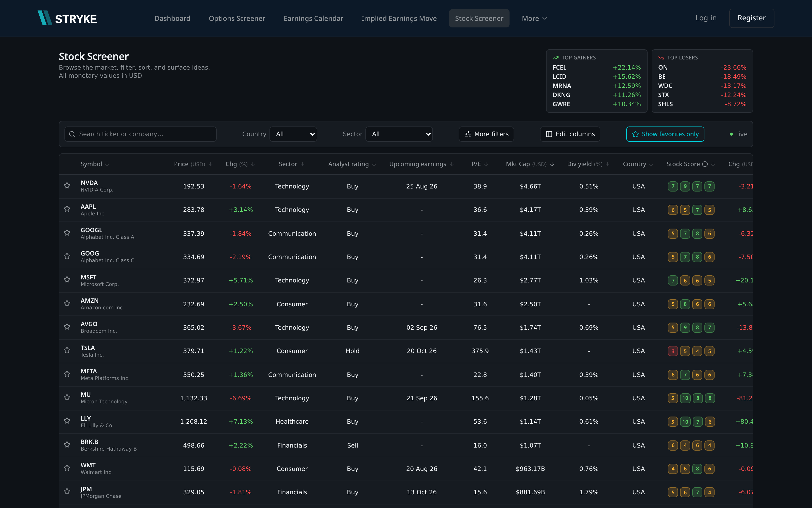Star the GOOG Class C row

pyautogui.click(x=67, y=256)
